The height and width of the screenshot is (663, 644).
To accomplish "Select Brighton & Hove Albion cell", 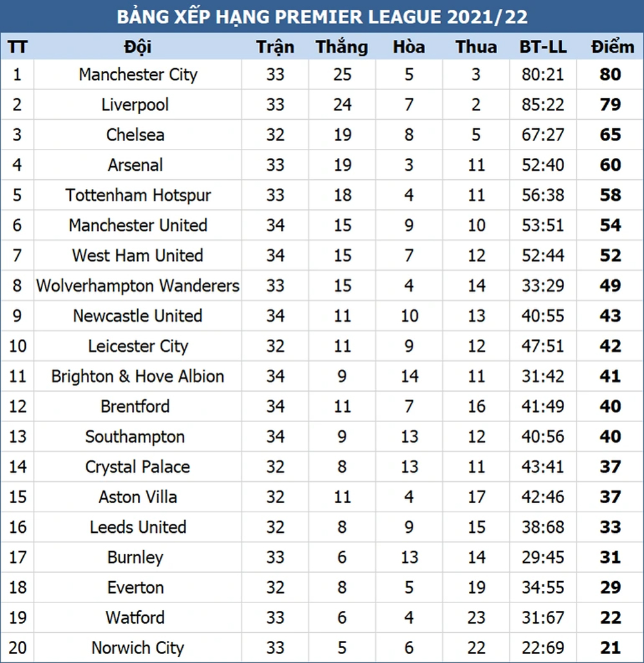I will click(x=138, y=376).
